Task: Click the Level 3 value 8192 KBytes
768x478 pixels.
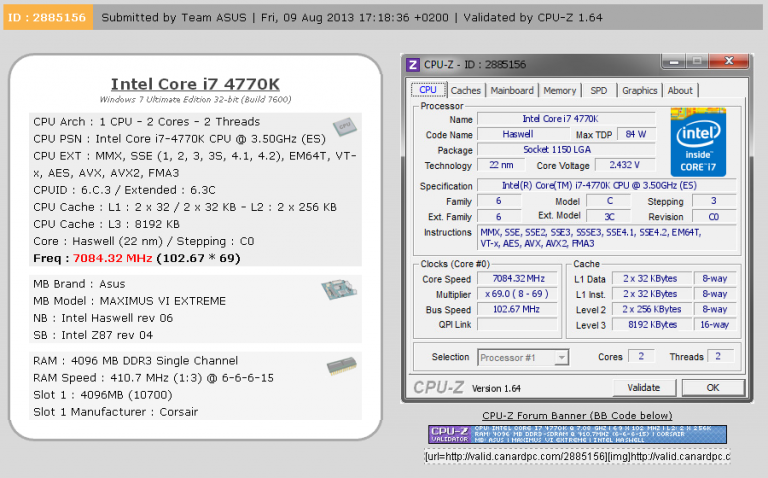Action: coord(651,324)
